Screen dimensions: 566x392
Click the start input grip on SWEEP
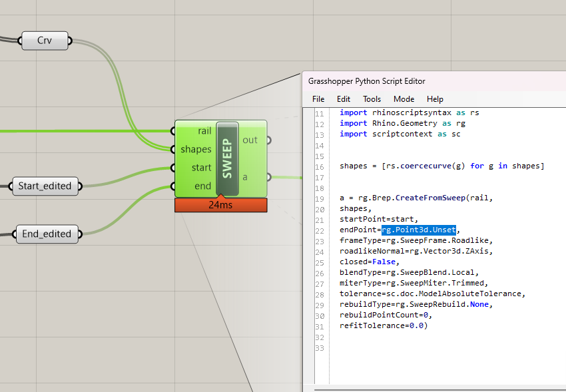[x=172, y=168]
